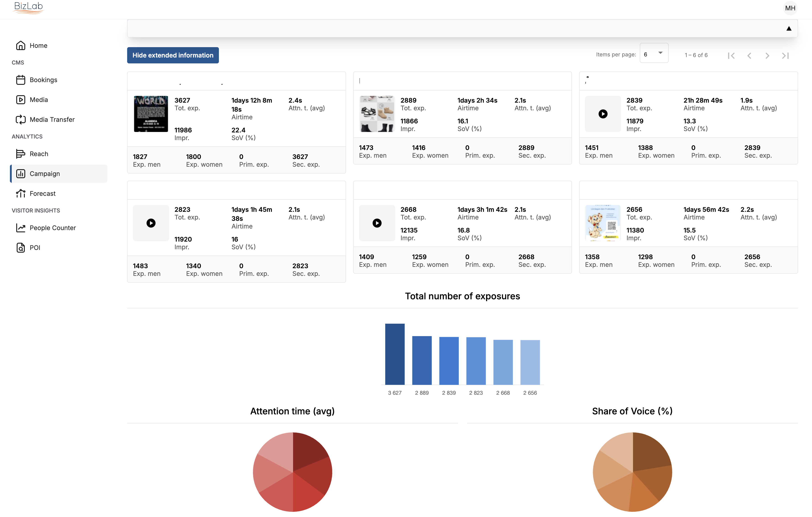
Task: Select the Media play-box icon
Action: tap(21, 99)
